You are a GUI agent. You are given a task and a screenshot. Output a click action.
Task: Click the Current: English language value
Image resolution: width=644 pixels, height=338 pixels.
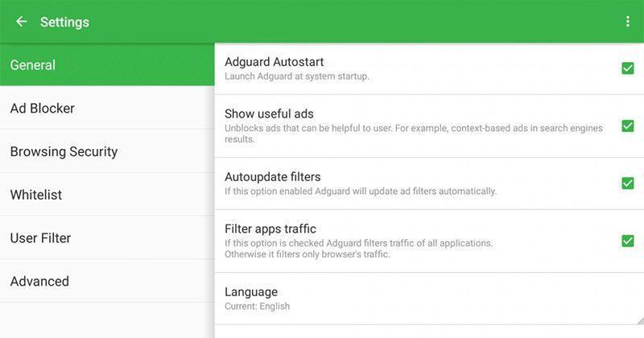(x=257, y=307)
